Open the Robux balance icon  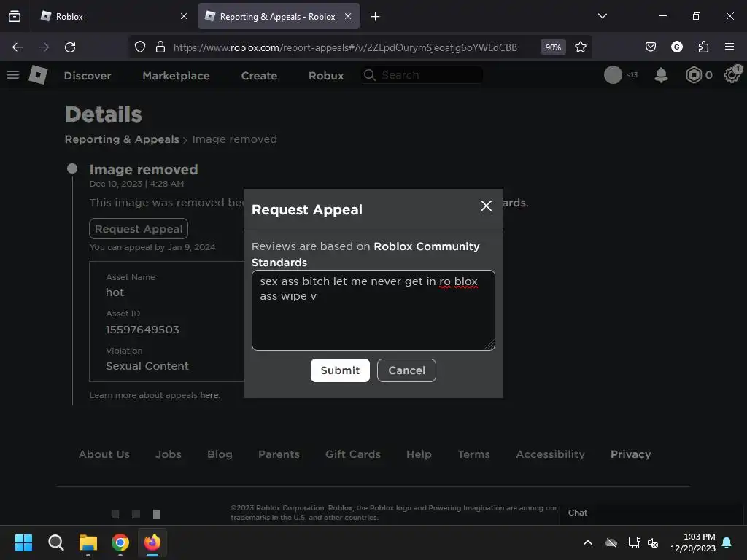694,75
